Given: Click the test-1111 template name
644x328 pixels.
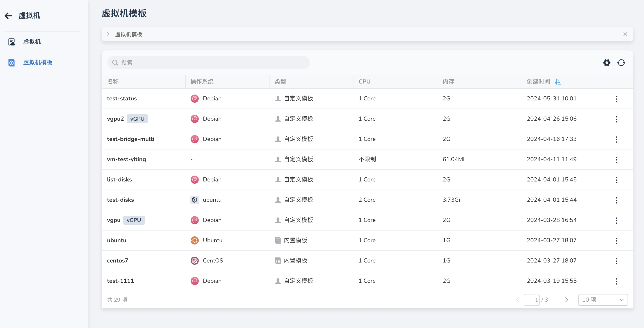Looking at the screenshot, I should click(120, 280).
